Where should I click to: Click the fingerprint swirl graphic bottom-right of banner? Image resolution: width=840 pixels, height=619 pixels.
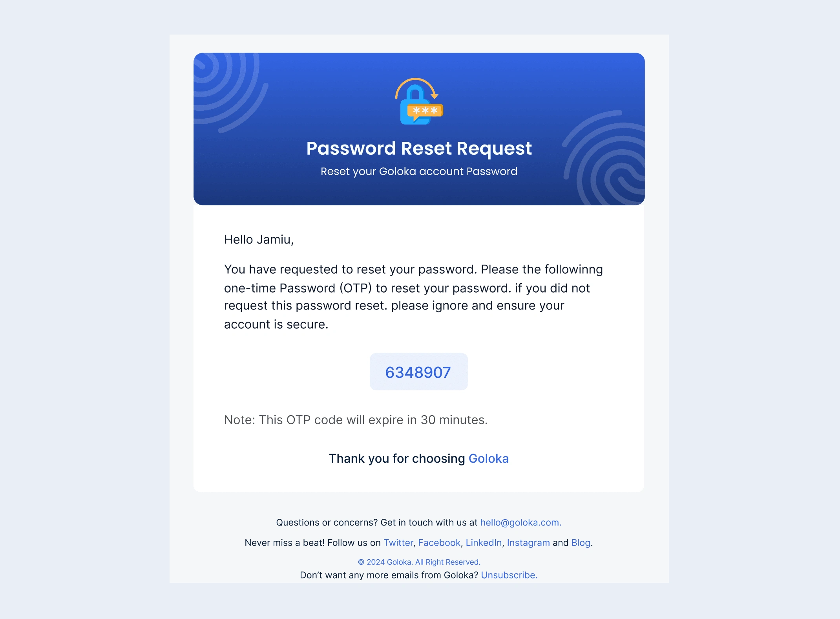click(604, 157)
